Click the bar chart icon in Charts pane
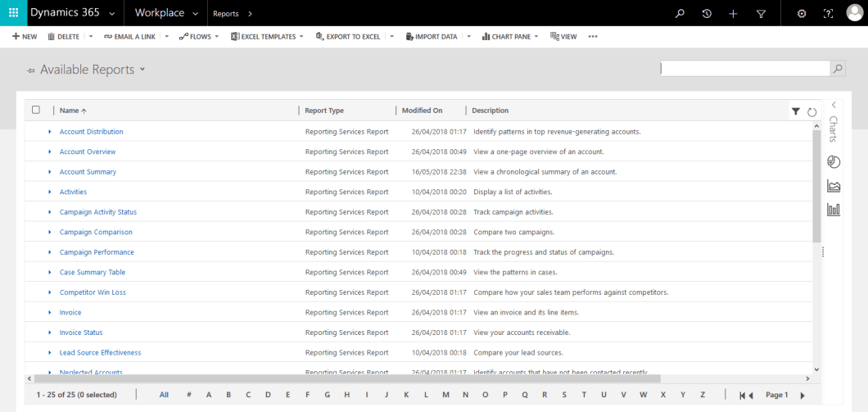The width and height of the screenshot is (868, 412). click(x=834, y=210)
